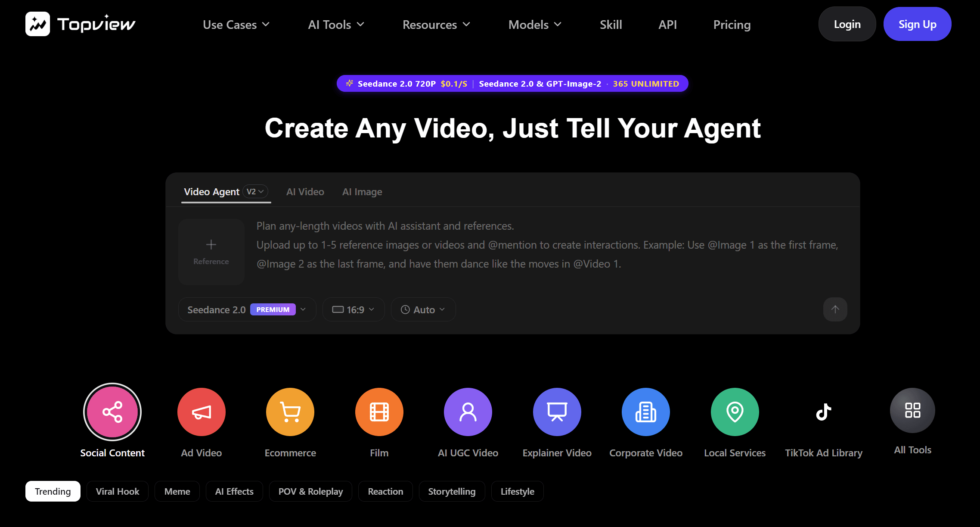This screenshot has height=527, width=980.
Task: Click the 'Ad Video' label
Action: tap(202, 453)
